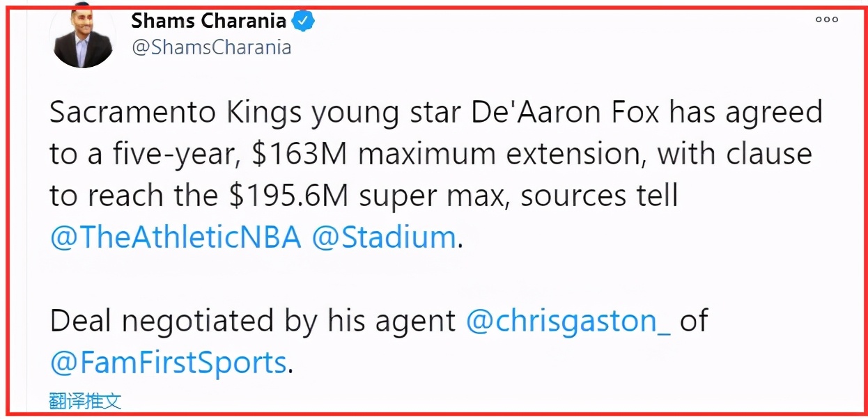Open the @chrisgaston_ agent profile link
Viewport: 868px width, 419px height.
[568, 321]
